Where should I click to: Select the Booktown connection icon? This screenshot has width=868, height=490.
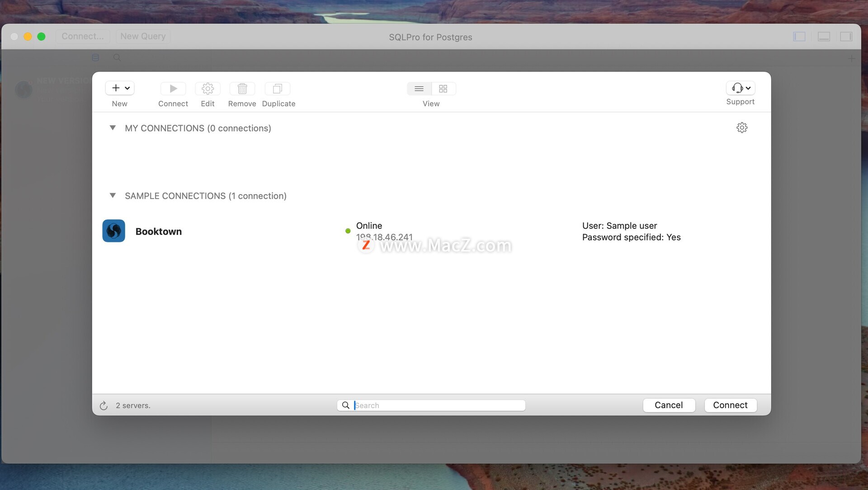pyautogui.click(x=113, y=231)
